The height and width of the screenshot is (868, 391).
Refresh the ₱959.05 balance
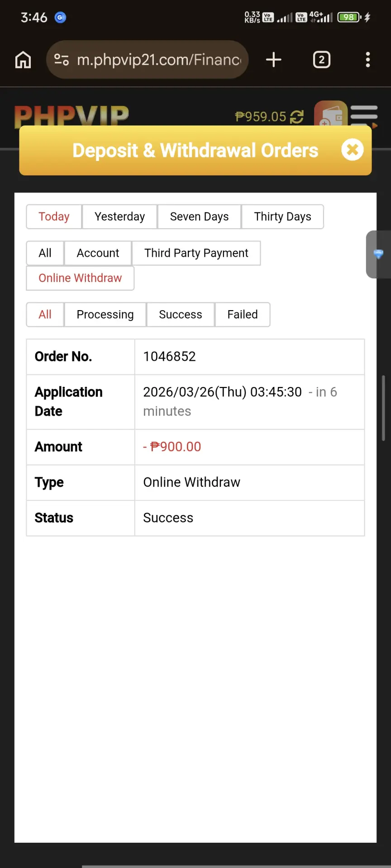tap(297, 117)
